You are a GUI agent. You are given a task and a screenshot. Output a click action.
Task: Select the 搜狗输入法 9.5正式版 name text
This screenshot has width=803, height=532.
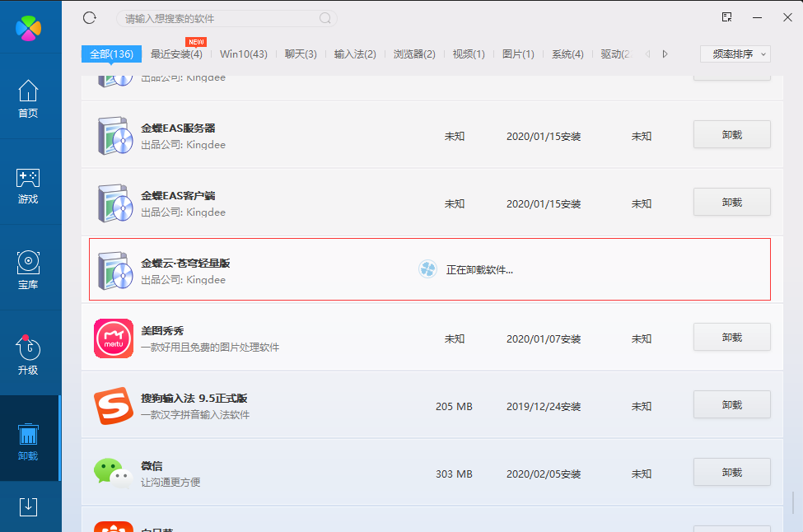pyautogui.click(x=194, y=399)
